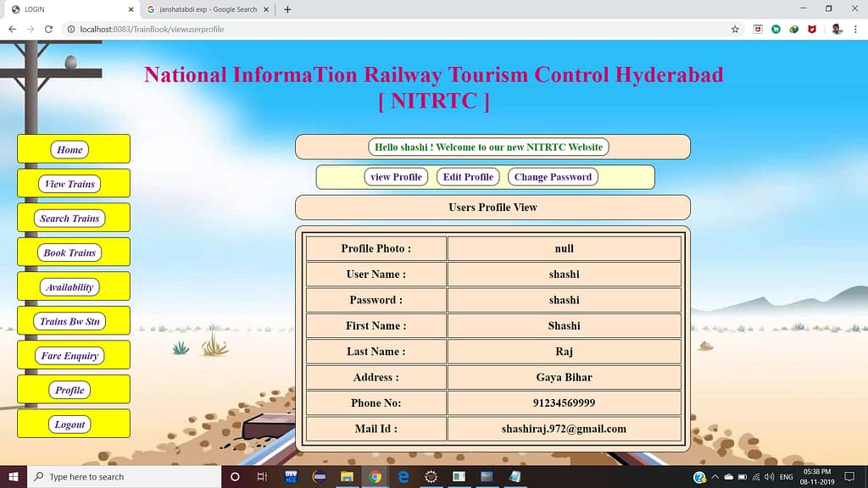Click the bookmark star icon in address bar
868x488 pixels.
pos(735,29)
